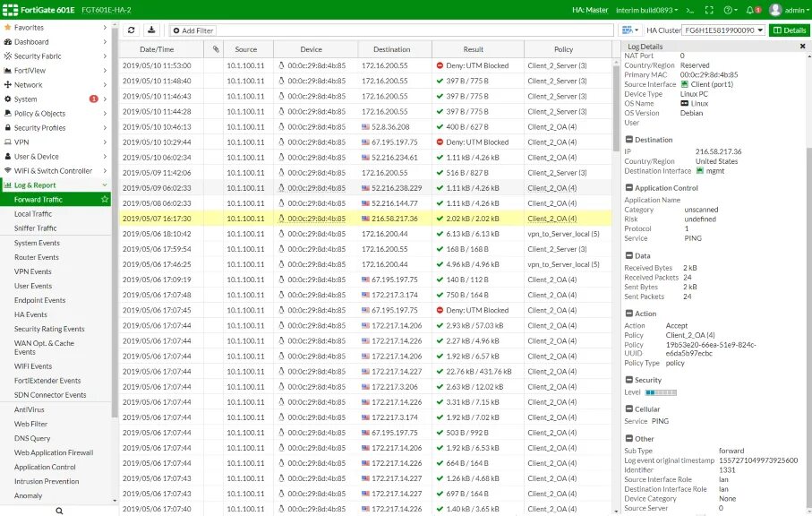
Task: Collapse the Action section in Log Details
Action: tap(628, 314)
